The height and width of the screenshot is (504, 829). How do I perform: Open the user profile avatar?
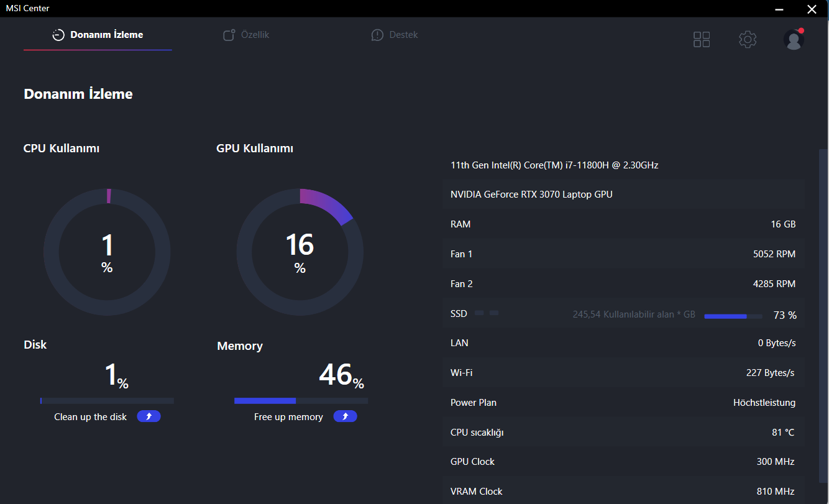click(x=794, y=39)
